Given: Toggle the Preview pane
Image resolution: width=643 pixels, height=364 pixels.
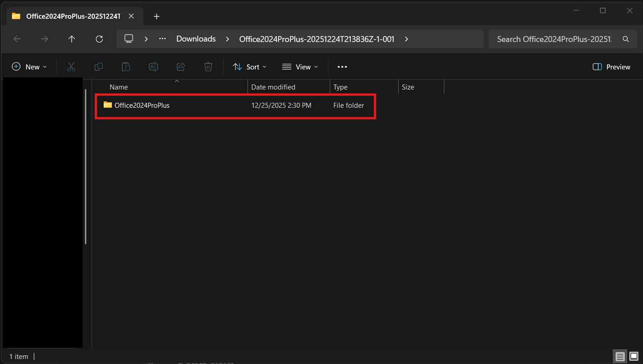Looking at the screenshot, I should 611,67.
